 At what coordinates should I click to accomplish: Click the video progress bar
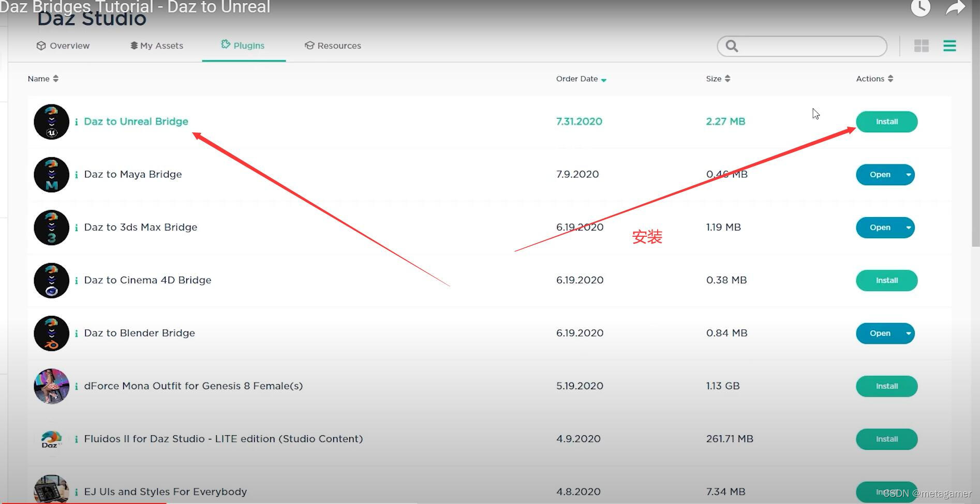[490, 502]
